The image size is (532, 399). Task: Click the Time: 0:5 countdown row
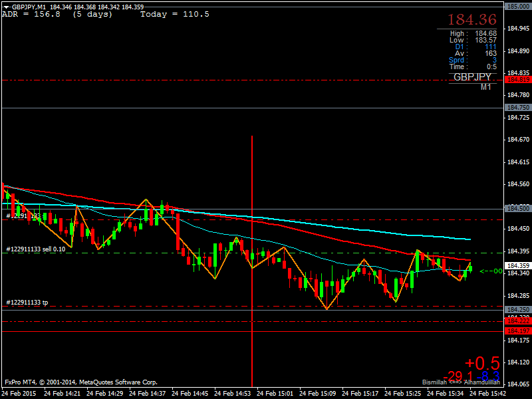coord(473,67)
